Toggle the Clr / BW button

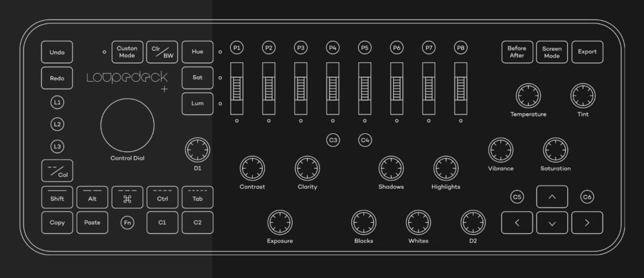[x=162, y=52]
